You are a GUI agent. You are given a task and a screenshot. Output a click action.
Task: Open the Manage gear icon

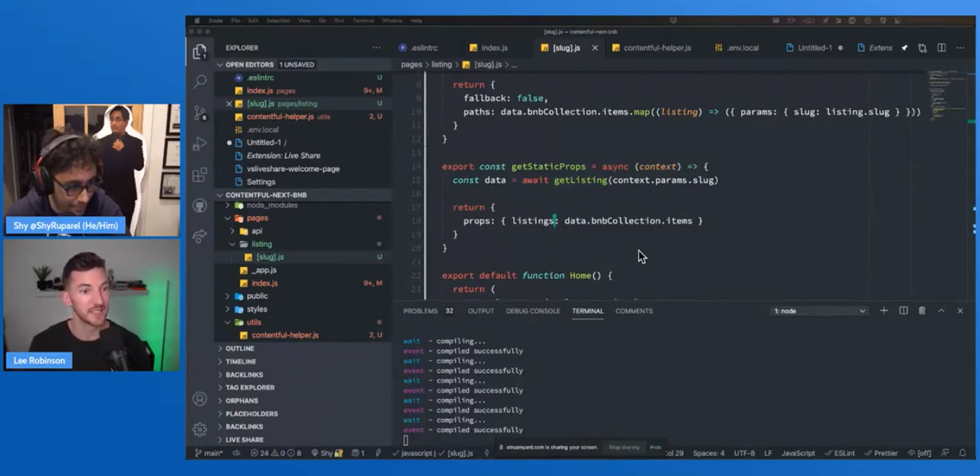200,429
